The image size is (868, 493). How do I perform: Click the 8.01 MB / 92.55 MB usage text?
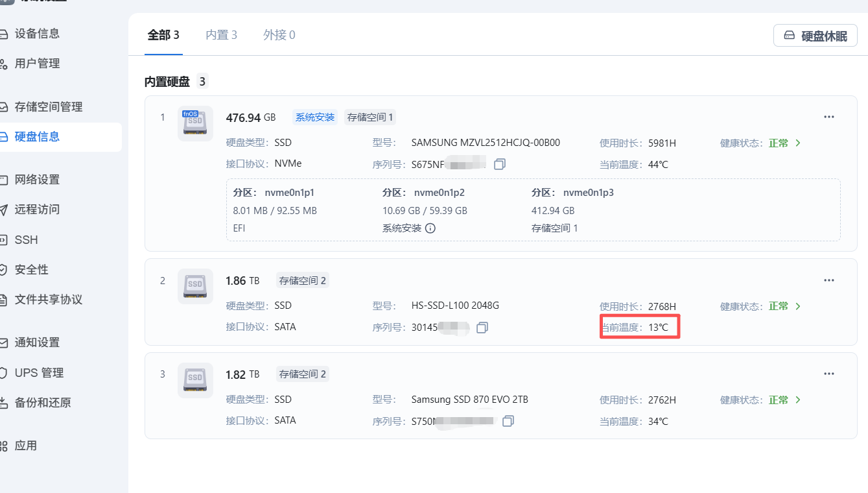pyautogui.click(x=275, y=211)
